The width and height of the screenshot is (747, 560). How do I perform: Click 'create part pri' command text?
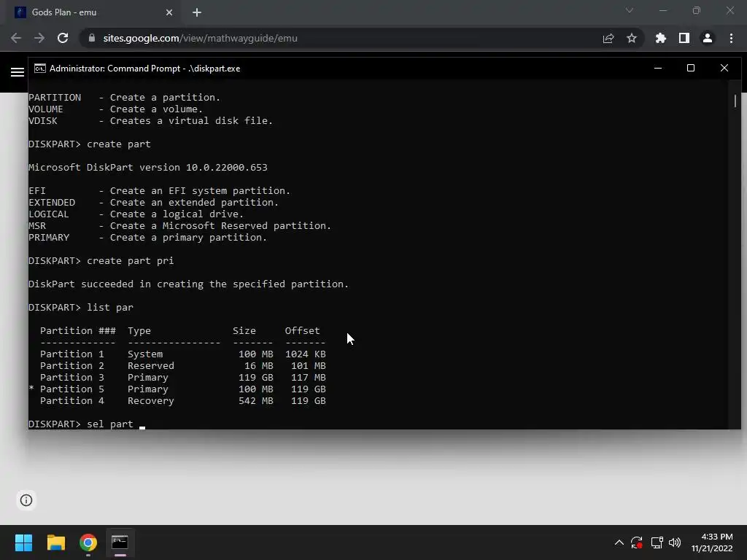coord(130,261)
